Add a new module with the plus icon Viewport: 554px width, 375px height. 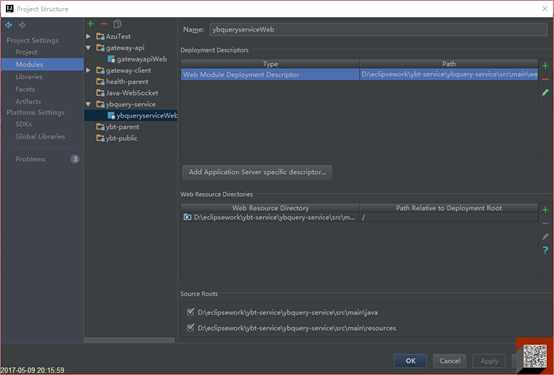click(x=91, y=24)
